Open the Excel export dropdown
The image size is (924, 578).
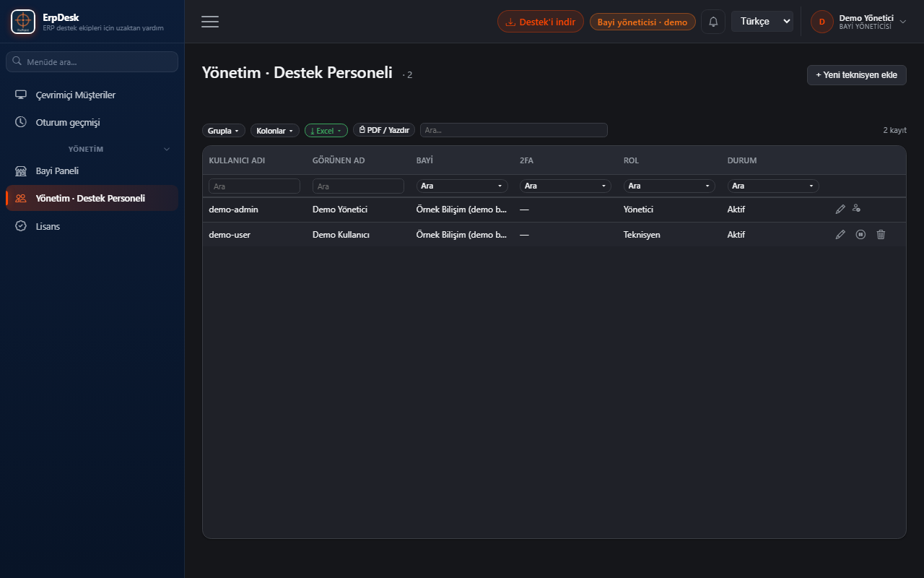click(x=326, y=131)
